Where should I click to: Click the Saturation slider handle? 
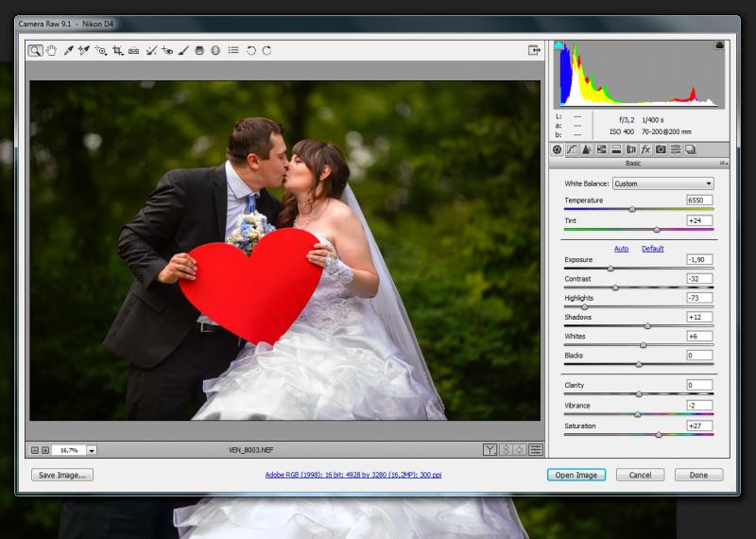[x=659, y=435]
